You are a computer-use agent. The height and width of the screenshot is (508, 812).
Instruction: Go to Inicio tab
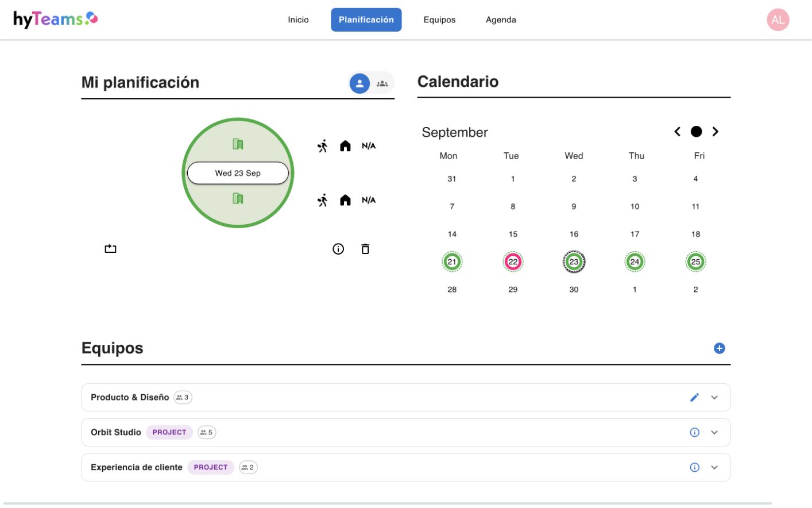coord(298,20)
